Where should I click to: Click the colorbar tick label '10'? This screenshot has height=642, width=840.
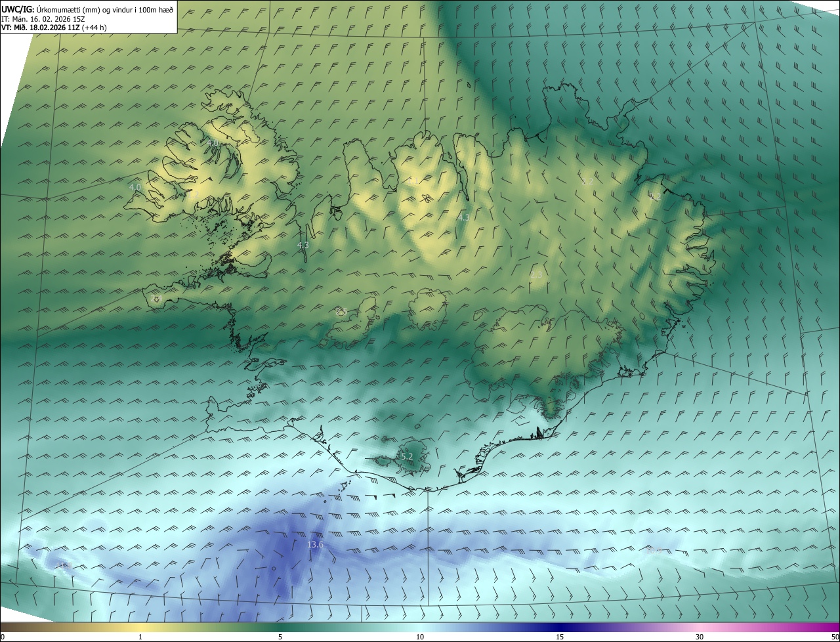coord(420,637)
